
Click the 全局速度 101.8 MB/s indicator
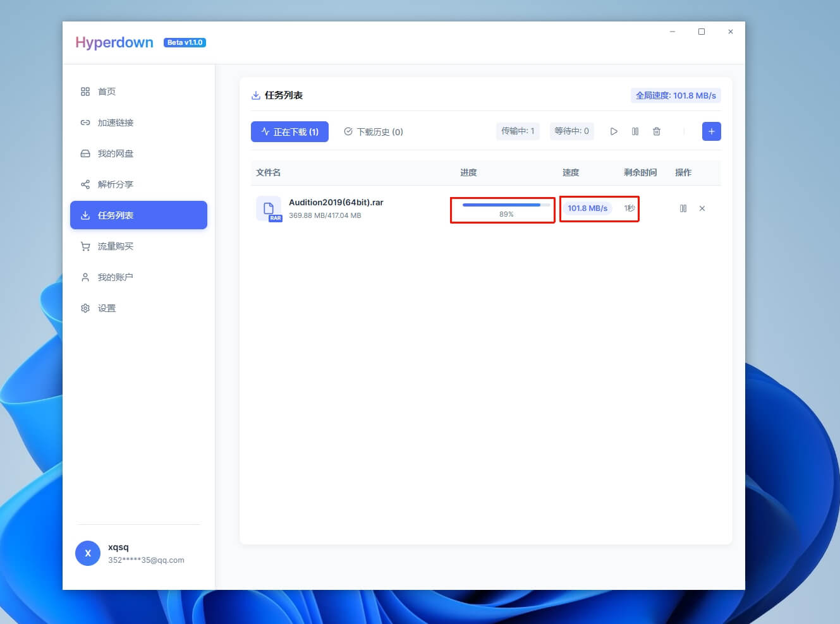click(676, 95)
